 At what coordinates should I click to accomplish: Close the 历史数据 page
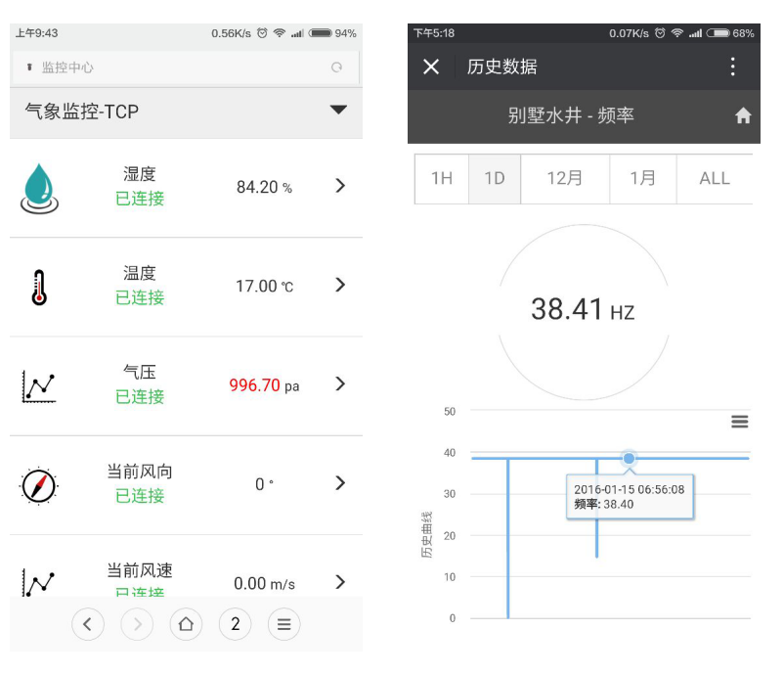tap(431, 67)
